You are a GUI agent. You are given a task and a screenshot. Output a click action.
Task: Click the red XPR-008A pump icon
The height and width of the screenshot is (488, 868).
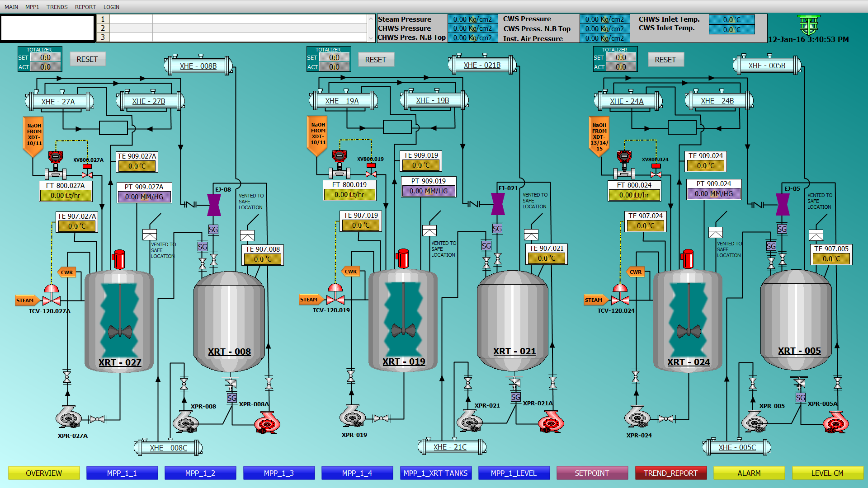point(267,423)
